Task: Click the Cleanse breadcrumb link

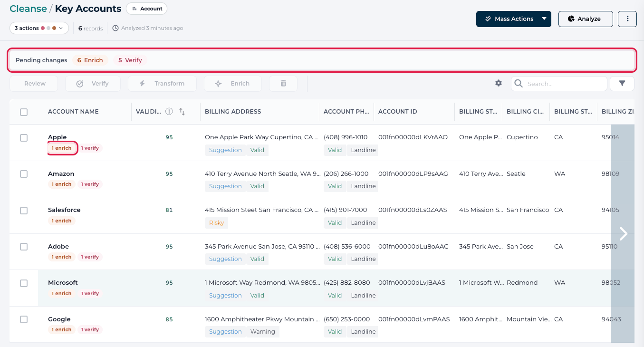Action: tap(28, 9)
